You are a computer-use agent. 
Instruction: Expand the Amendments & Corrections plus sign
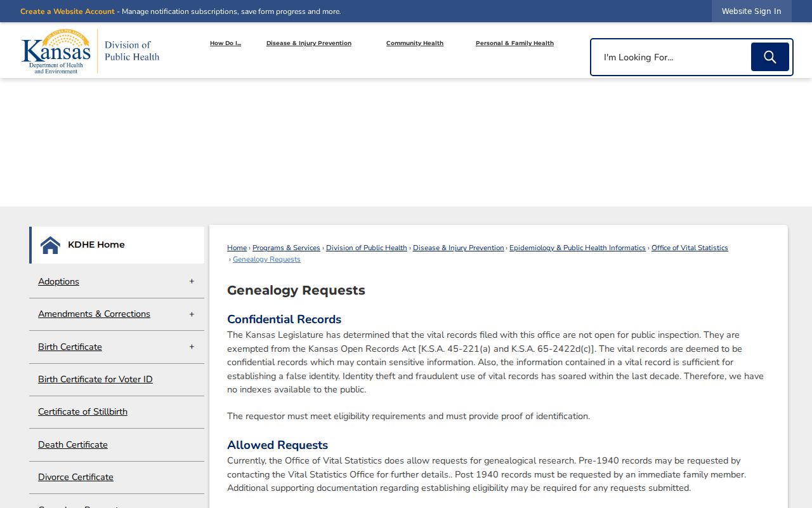[192, 314]
